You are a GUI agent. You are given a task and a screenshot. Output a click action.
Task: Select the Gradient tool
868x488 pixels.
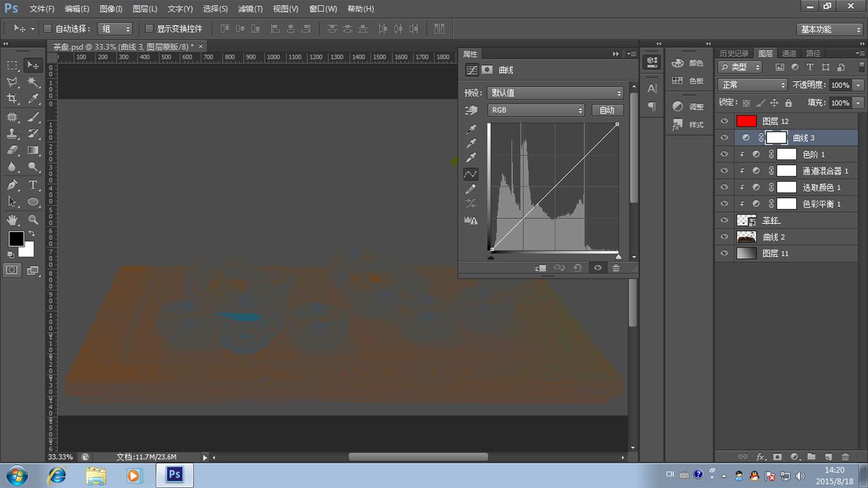click(33, 150)
